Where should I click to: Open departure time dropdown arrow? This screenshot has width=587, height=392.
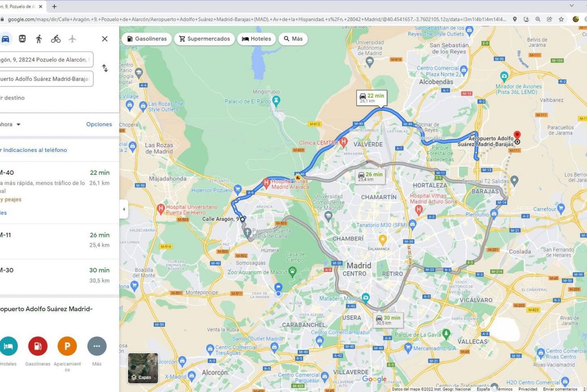(18, 125)
